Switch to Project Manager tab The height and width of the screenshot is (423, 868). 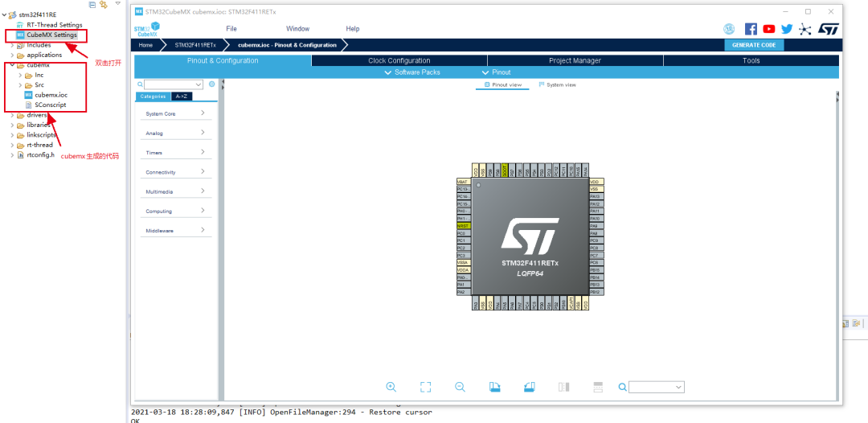575,61
